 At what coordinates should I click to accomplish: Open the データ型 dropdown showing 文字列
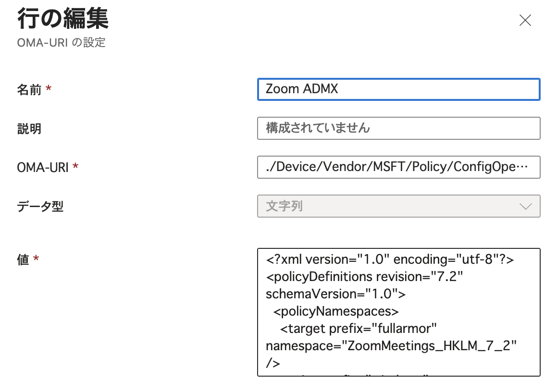(x=398, y=206)
